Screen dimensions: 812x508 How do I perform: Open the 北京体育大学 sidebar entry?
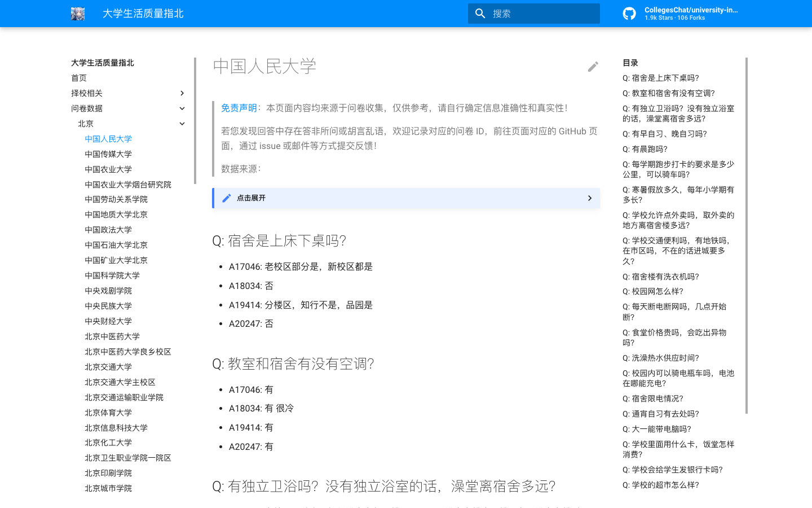(x=108, y=412)
